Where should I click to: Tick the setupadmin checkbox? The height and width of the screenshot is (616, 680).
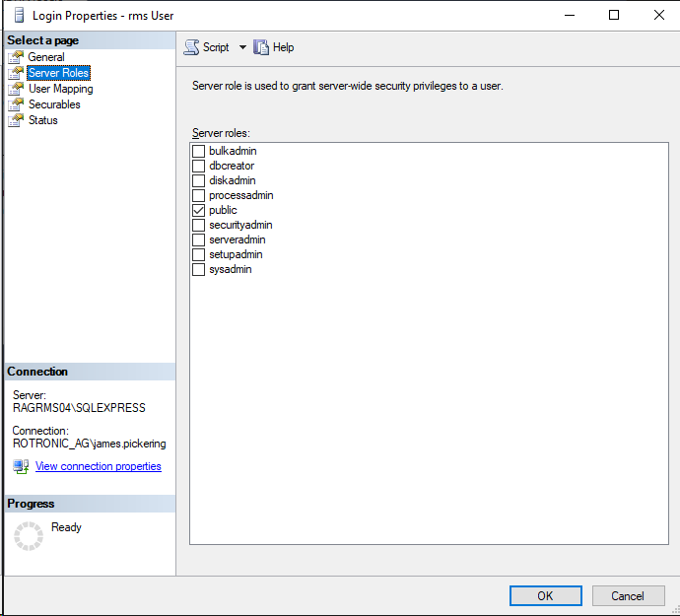(199, 254)
